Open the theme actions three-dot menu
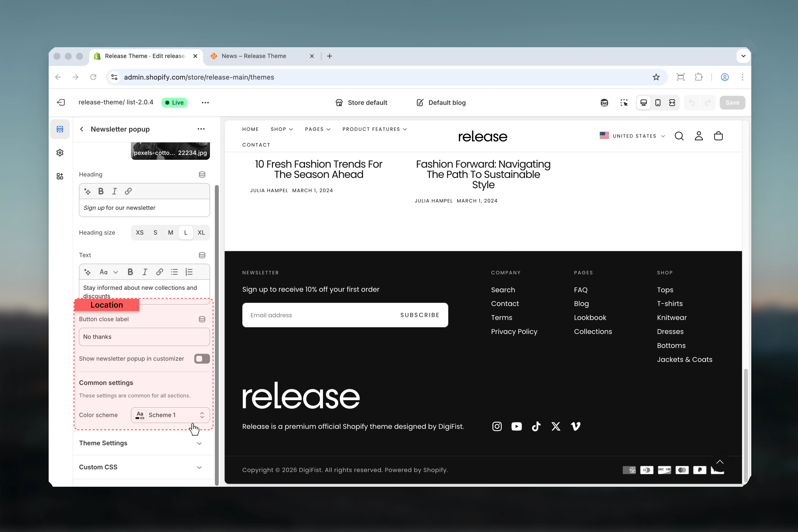This screenshot has height=532, width=798. pyautogui.click(x=205, y=102)
